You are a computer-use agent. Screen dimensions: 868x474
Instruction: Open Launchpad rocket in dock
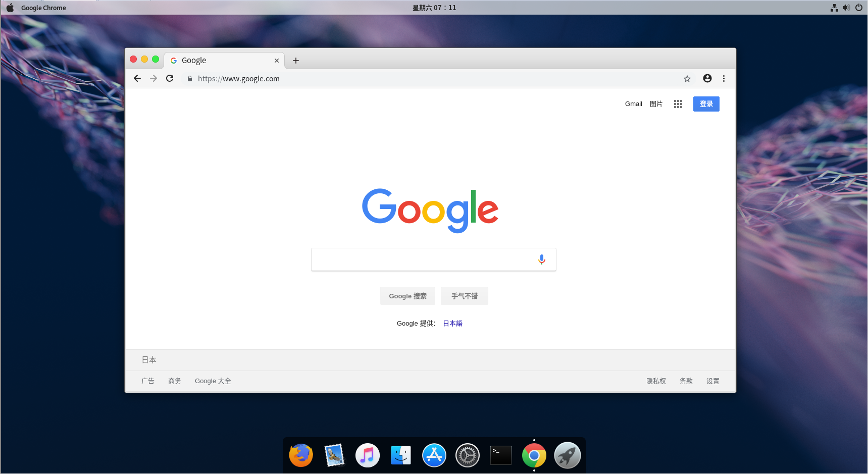point(568,455)
